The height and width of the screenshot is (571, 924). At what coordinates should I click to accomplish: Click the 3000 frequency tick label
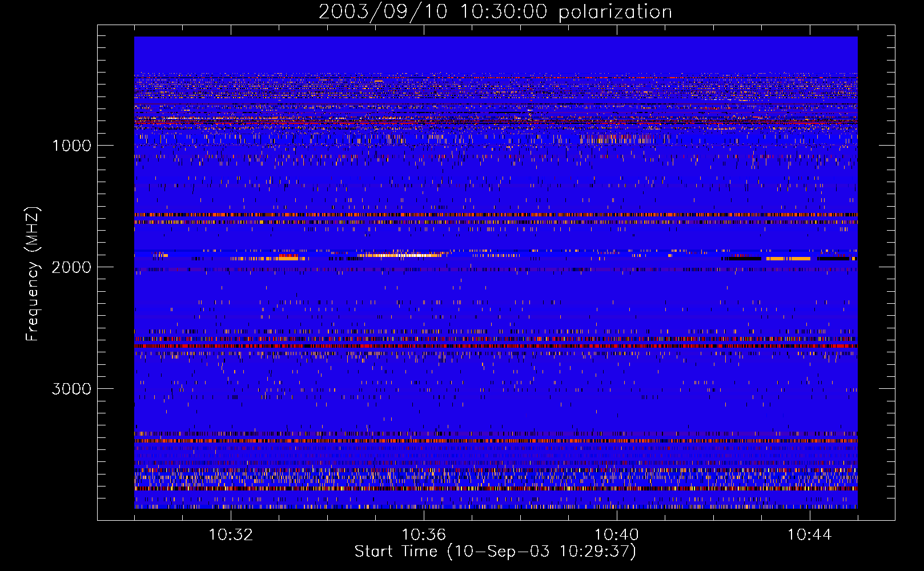pyautogui.click(x=71, y=389)
